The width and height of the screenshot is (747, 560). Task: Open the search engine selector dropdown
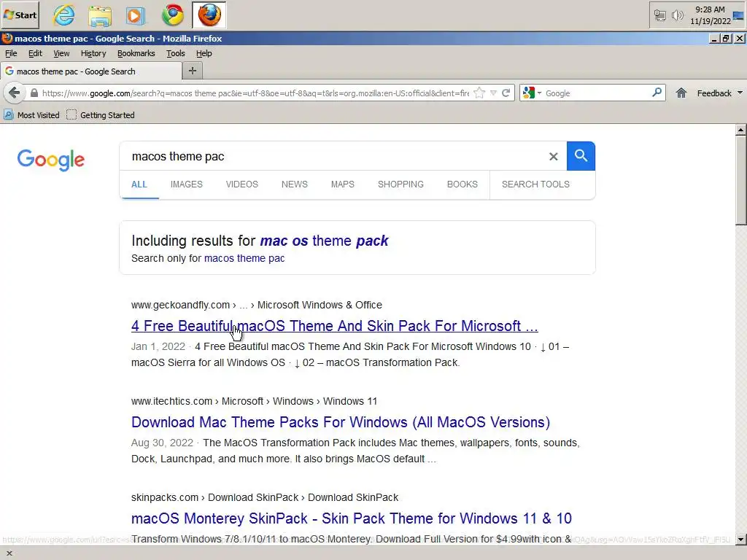point(532,93)
